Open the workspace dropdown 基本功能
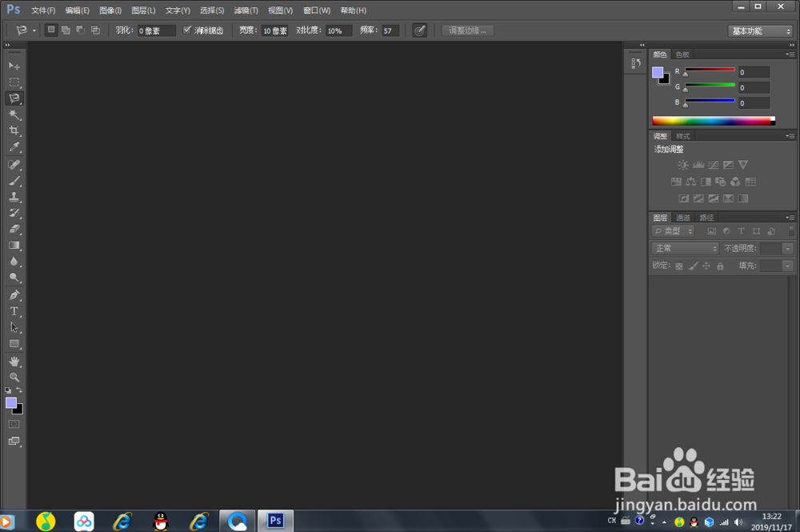The image size is (800, 532). [760, 31]
